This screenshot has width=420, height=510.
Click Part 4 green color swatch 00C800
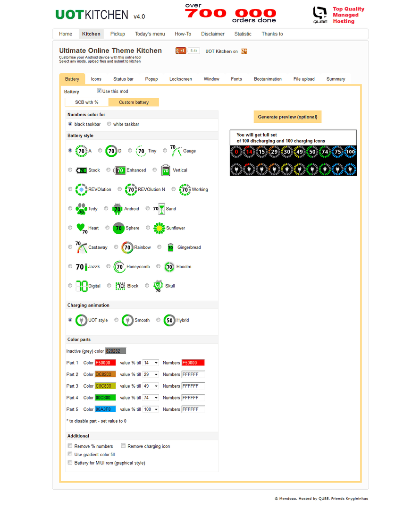pyautogui.click(x=105, y=398)
